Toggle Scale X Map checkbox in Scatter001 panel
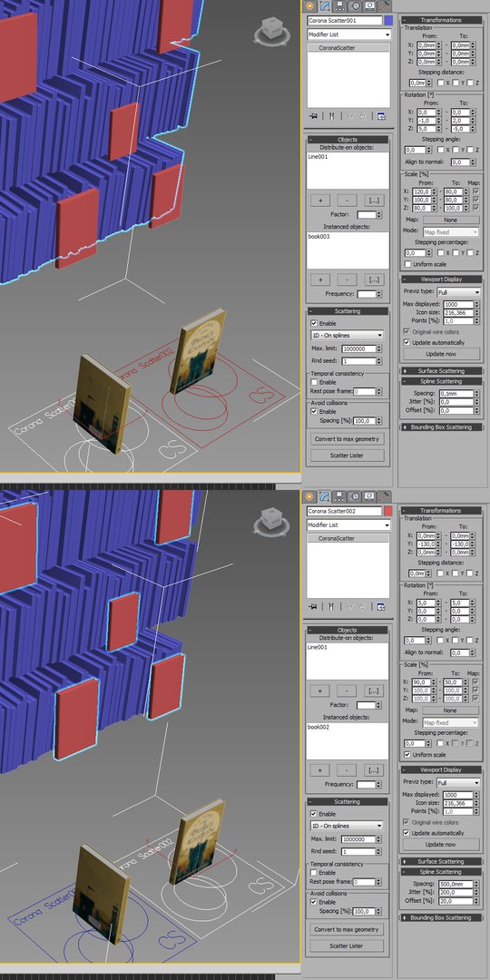The image size is (490, 980). coord(476,191)
